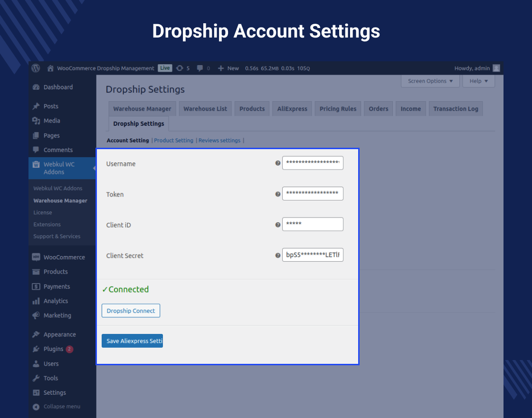Click WooCommerce Dropship Management site name

[x=105, y=68]
